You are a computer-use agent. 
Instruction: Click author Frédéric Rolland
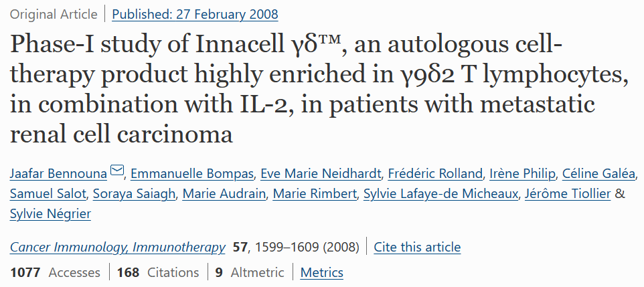(435, 174)
